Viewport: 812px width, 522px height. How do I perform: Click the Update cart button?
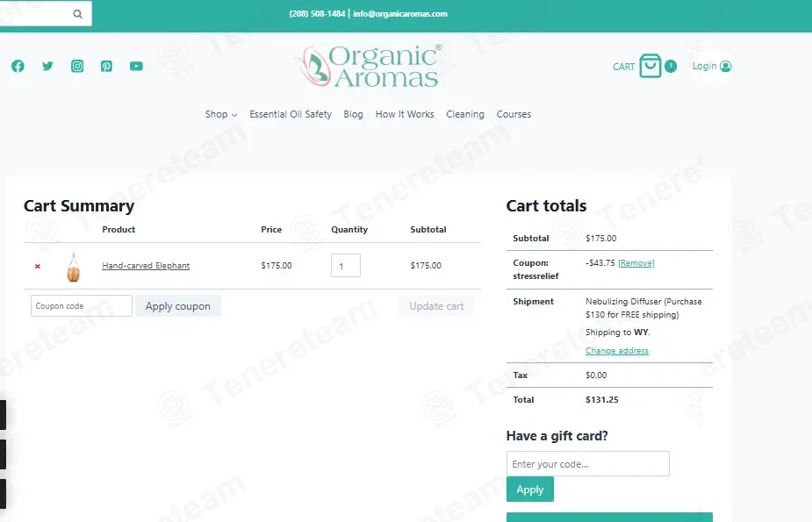(436, 306)
